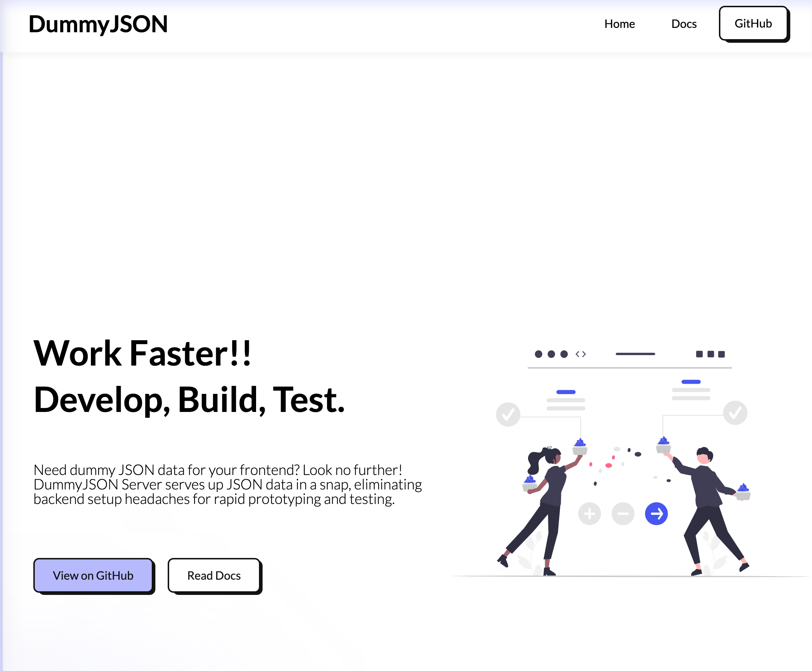Click the right grey checkmark circle
The image size is (812, 671).
tap(735, 412)
